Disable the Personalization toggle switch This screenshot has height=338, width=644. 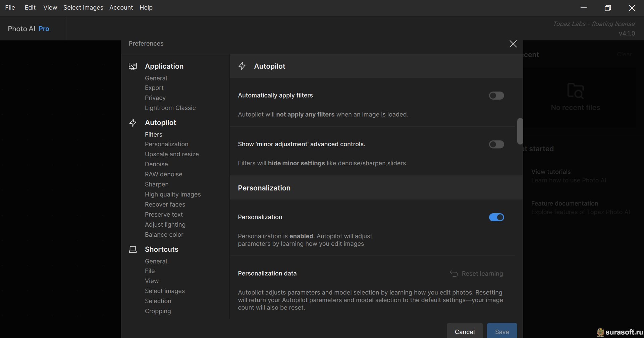click(496, 217)
